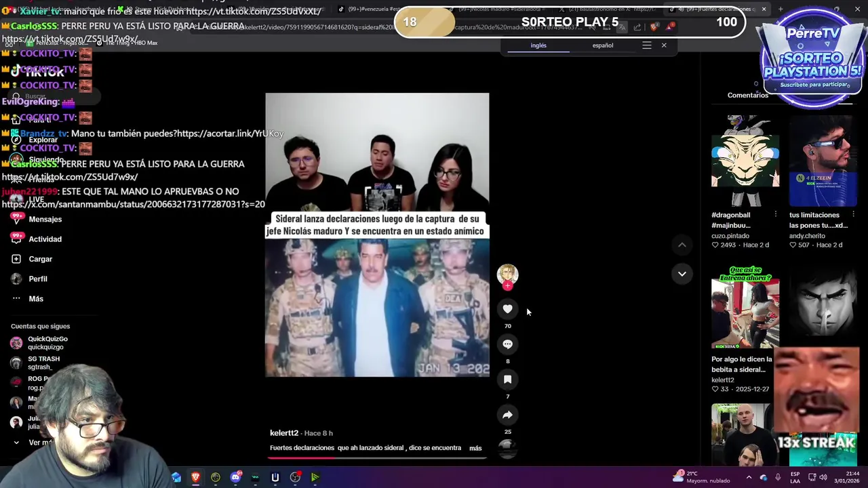This screenshot has height=488, width=868.
Task: Click the andy.cherito author name
Action: pyautogui.click(x=807, y=236)
